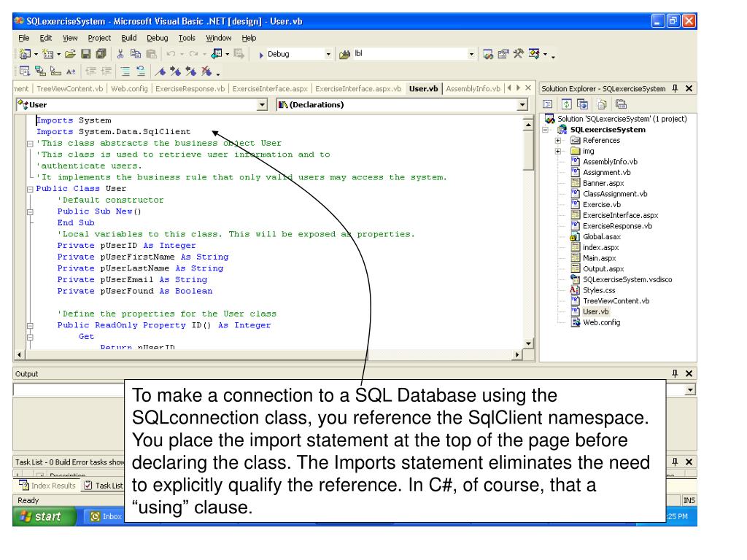Close the Output panel

(689, 374)
